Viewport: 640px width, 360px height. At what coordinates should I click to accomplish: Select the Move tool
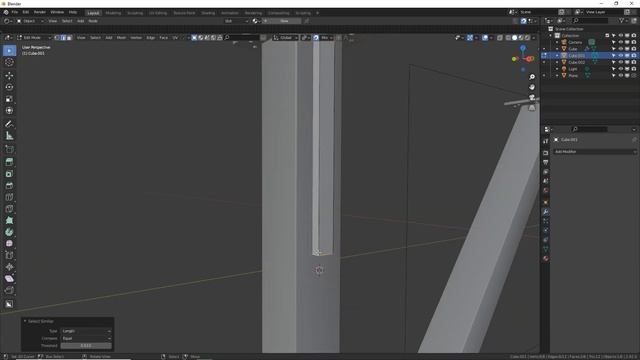pyautogui.click(x=9, y=76)
